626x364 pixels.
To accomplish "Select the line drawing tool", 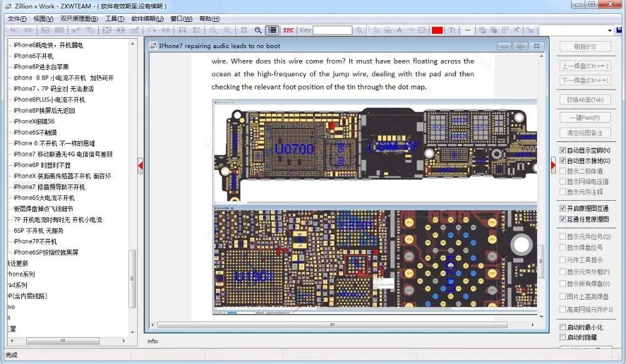I will (410, 30).
